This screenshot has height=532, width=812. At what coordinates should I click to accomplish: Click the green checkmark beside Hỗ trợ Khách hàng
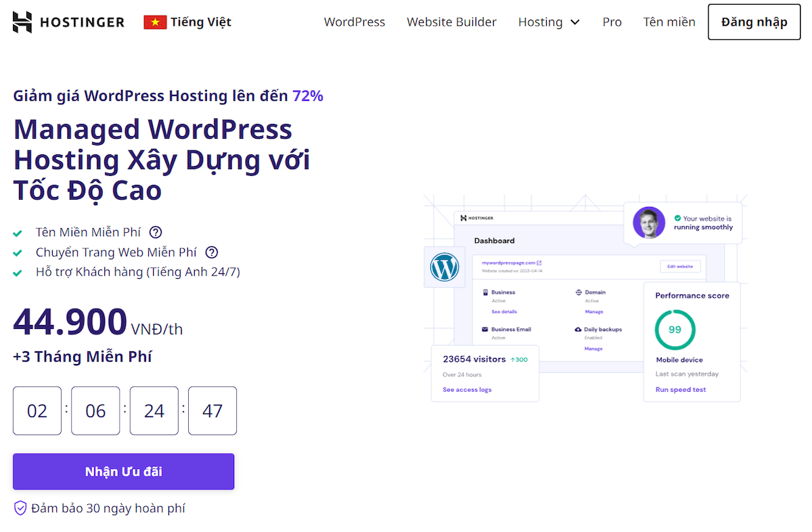(18, 273)
